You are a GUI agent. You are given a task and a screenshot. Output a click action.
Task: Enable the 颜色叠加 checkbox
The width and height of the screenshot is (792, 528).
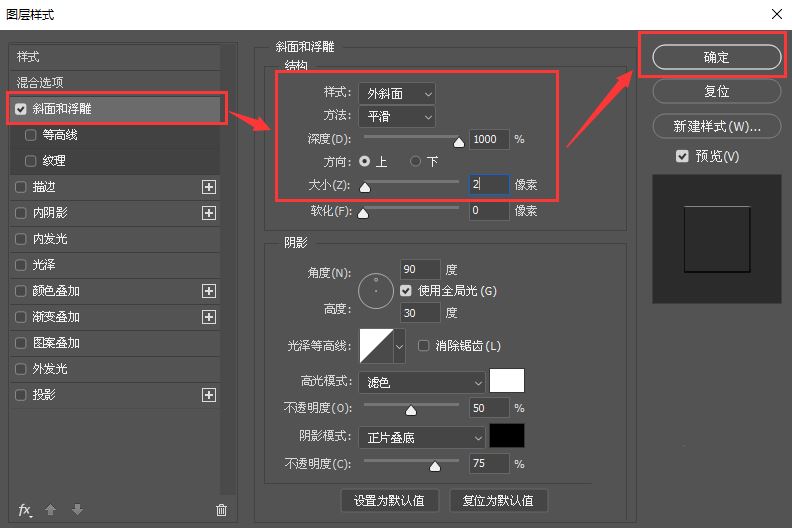point(20,291)
